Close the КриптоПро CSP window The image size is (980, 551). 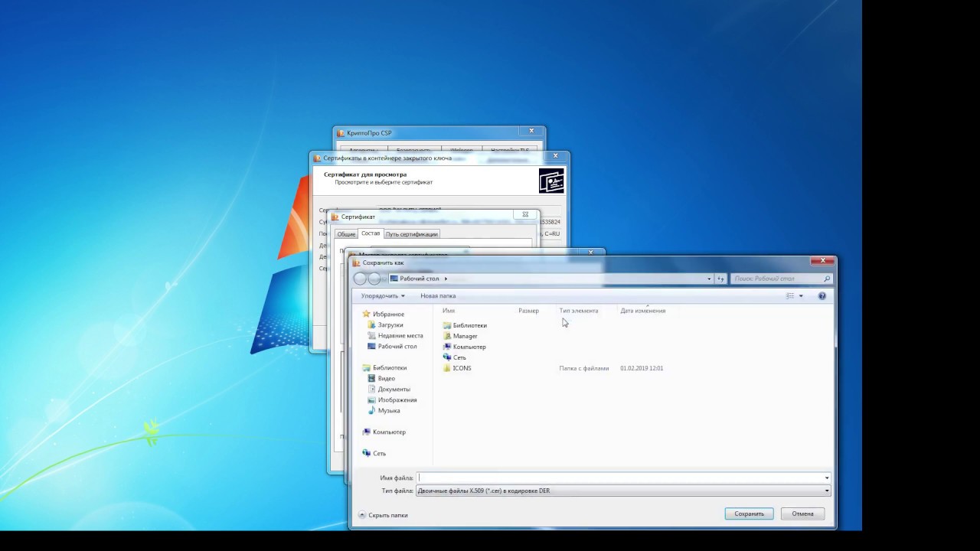[x=531, y=131]
